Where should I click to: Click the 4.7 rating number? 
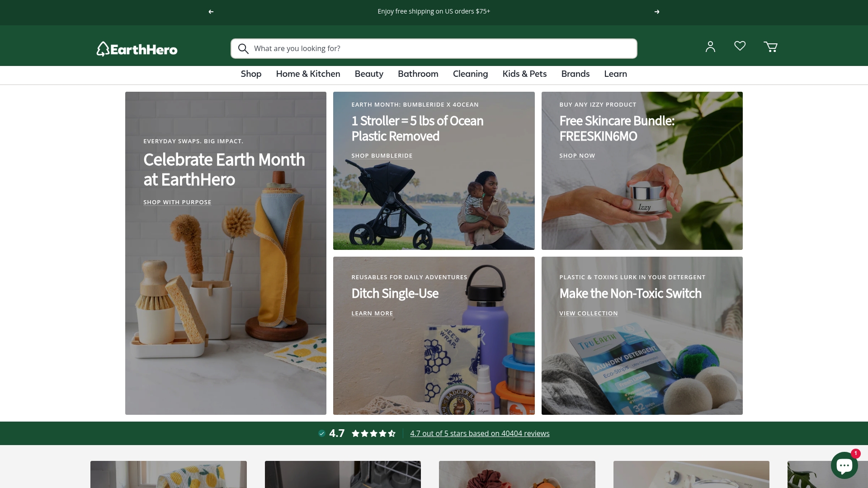(337, 433)
